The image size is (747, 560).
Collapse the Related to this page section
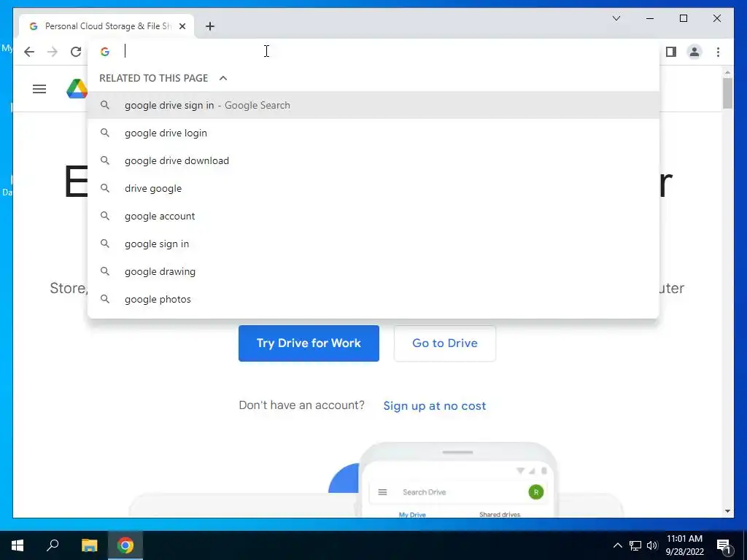coord(223,78)
